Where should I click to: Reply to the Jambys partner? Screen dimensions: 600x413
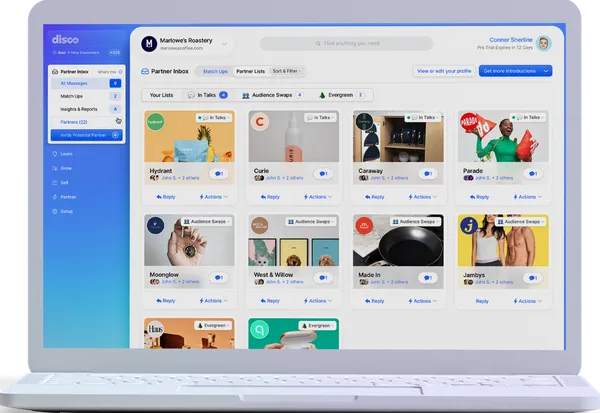[x=482, y=301]
